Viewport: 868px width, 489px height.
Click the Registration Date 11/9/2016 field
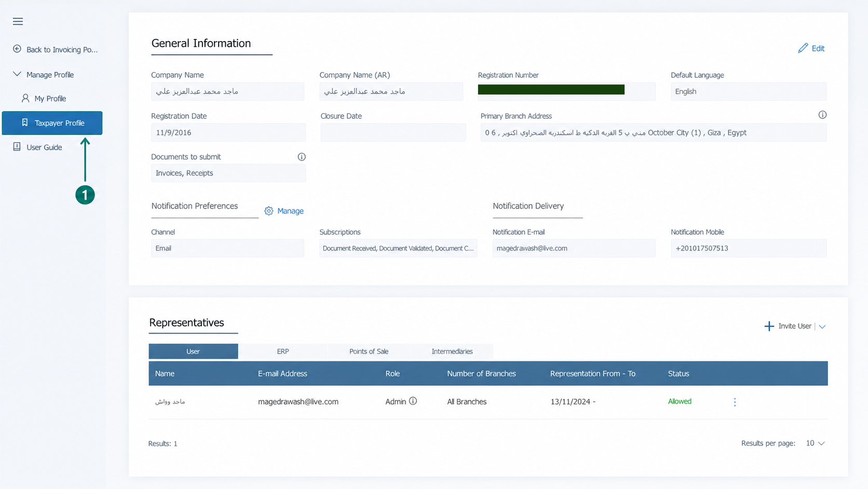click(228, 133)
